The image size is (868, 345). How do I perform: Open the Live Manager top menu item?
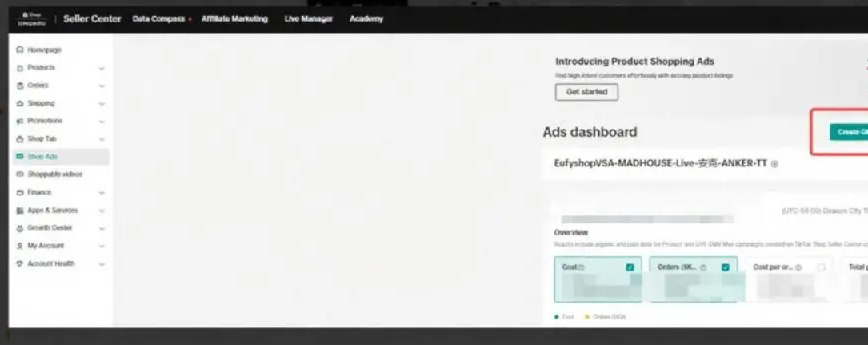pos(308,18)
